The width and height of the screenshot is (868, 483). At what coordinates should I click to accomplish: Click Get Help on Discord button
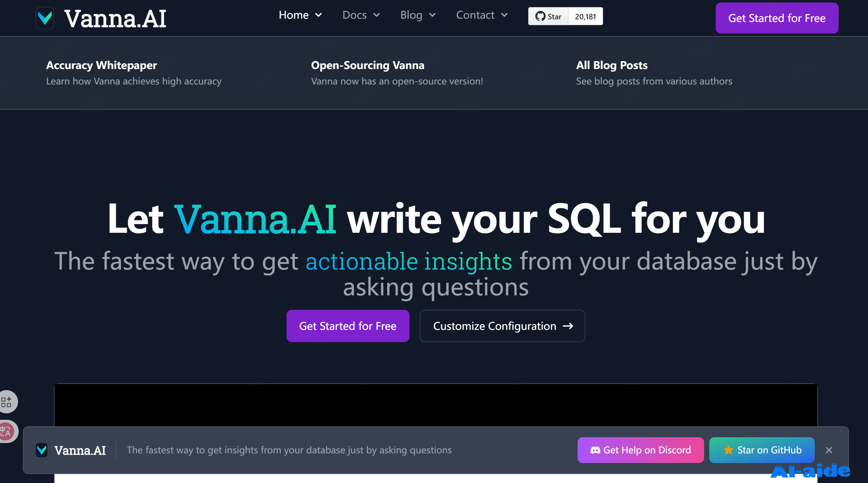(641, 450)
